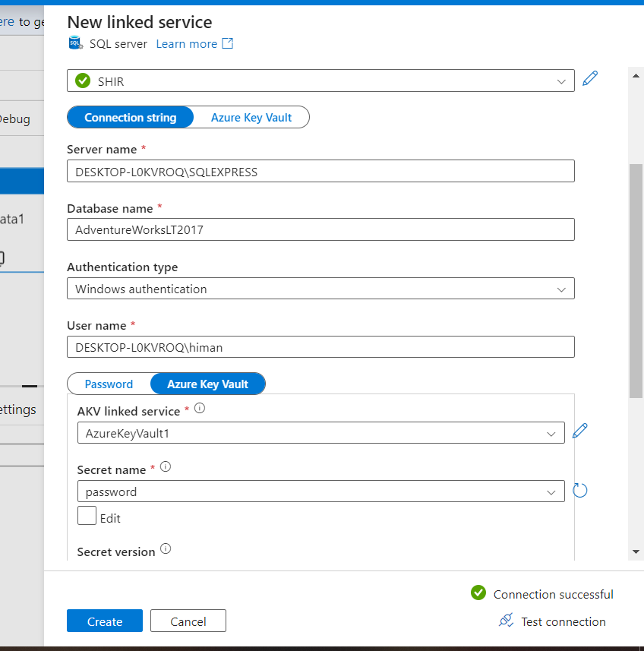Screen dimensions: 644x651
Task: Show info for Secret version
Action: coord(166,549)
